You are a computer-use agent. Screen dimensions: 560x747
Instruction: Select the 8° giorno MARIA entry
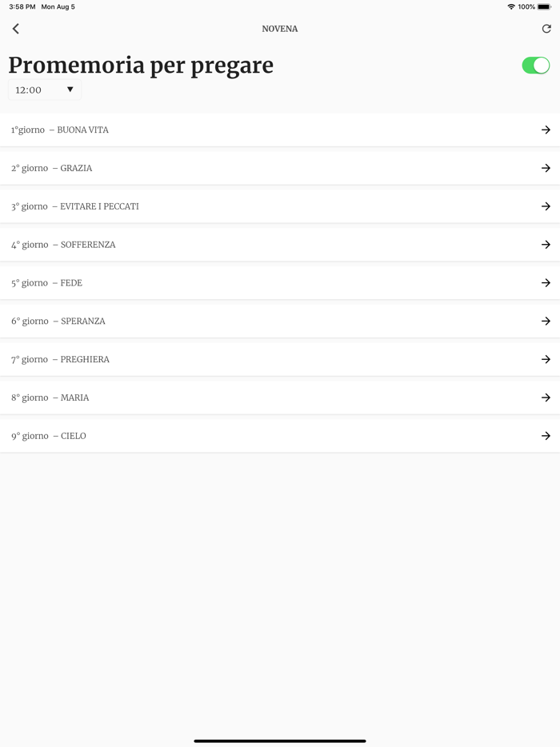50,397
